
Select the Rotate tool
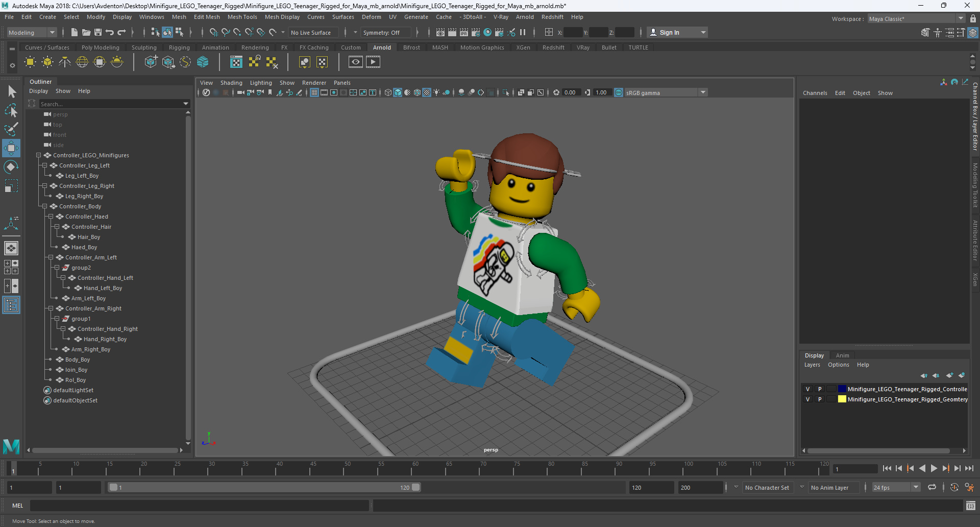tap(11, 167)
